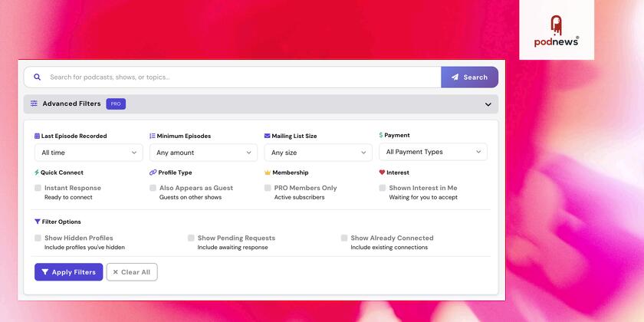Click 'Include profiles you've hidden' text
Screen dimensions: 644x322
[x=84, y=247]
